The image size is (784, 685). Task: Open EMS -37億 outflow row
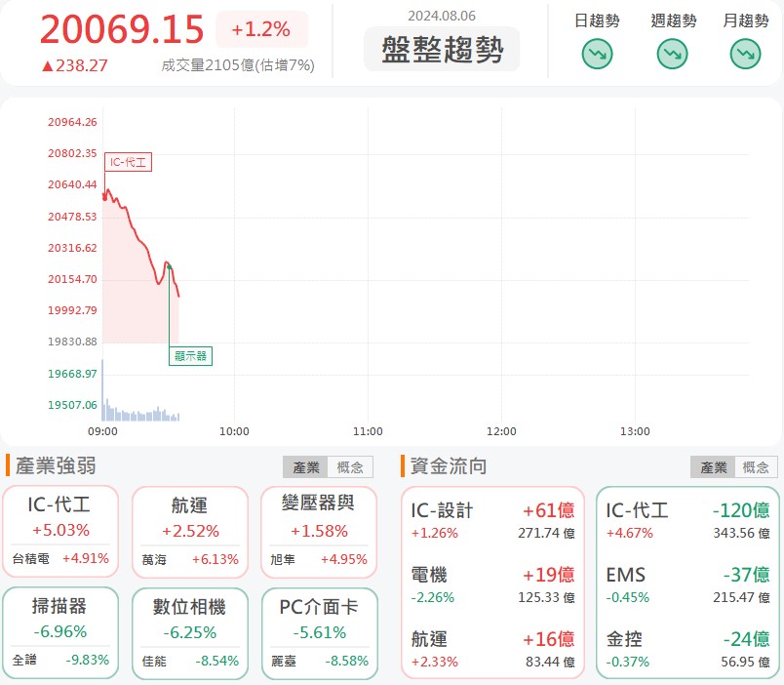click(687, 585)
